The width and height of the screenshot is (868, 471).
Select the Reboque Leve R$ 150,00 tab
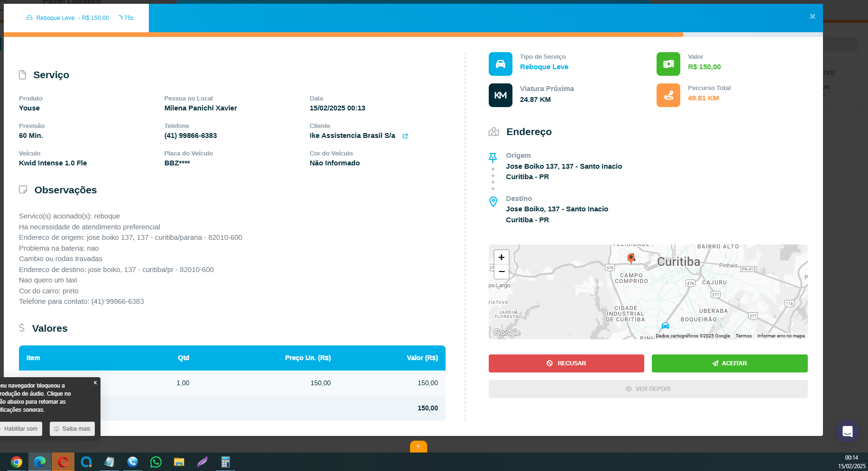point(76,18)
